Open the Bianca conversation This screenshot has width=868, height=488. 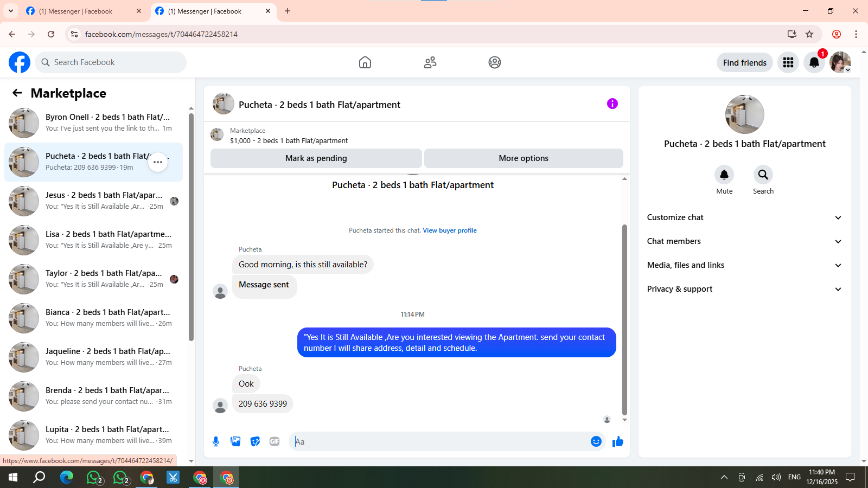pyautogui.click(x=93, y=318)
